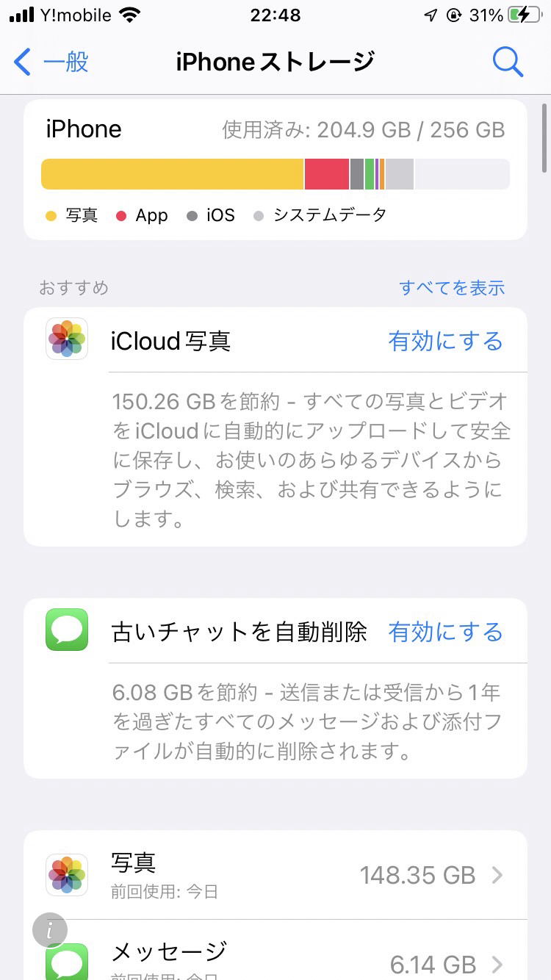This screenshot has width=551, height=980.
Task: Enable 古いチャットを自動削除 with 有効にする
Action: (x=445, y=633)
